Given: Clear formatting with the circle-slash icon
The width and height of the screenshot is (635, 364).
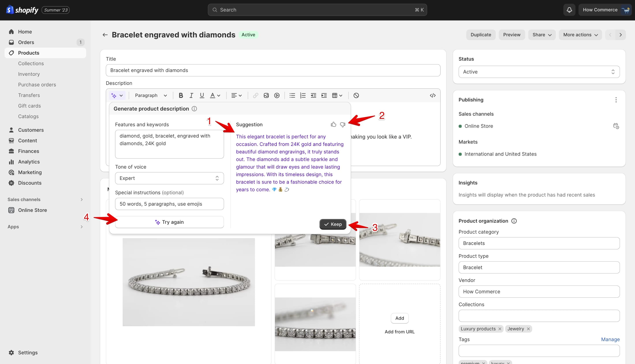Looking at the screenshot, I should pyautogui.click(x=356, y=95).
